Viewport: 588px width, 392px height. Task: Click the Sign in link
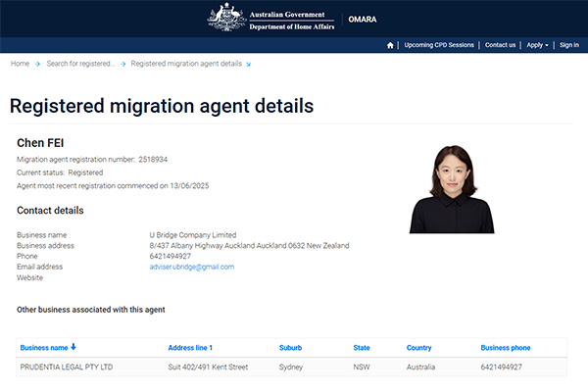[569, 45]
